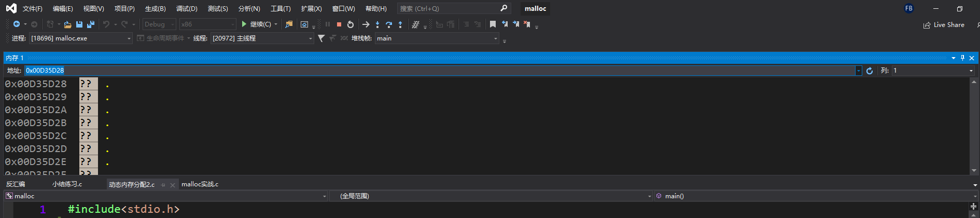Open the document tab list dropdown arrow

click(x=975, y=185)
